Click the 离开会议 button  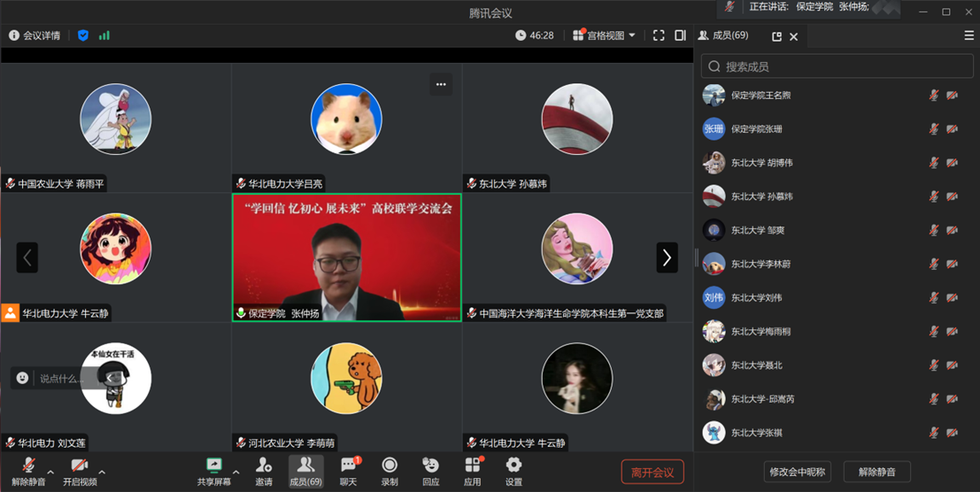[652, 472]
